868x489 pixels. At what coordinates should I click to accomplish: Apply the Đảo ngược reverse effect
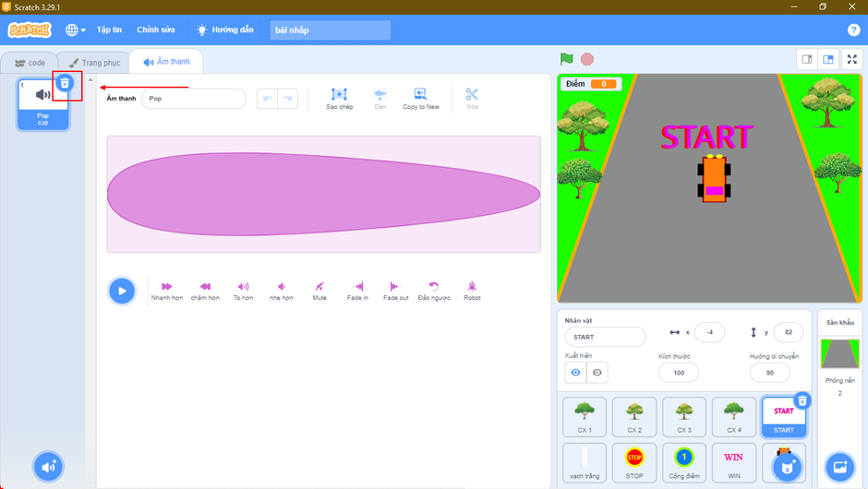click(x=434, y=291)
